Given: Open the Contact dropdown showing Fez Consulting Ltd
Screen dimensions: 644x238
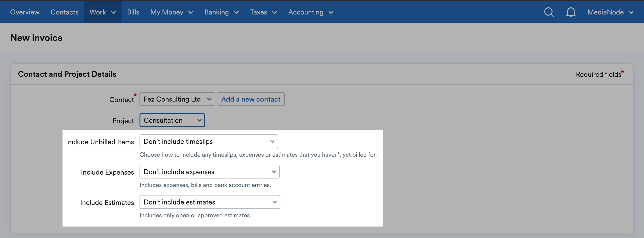Looking at the screenshot, I should tap(177, 99).
